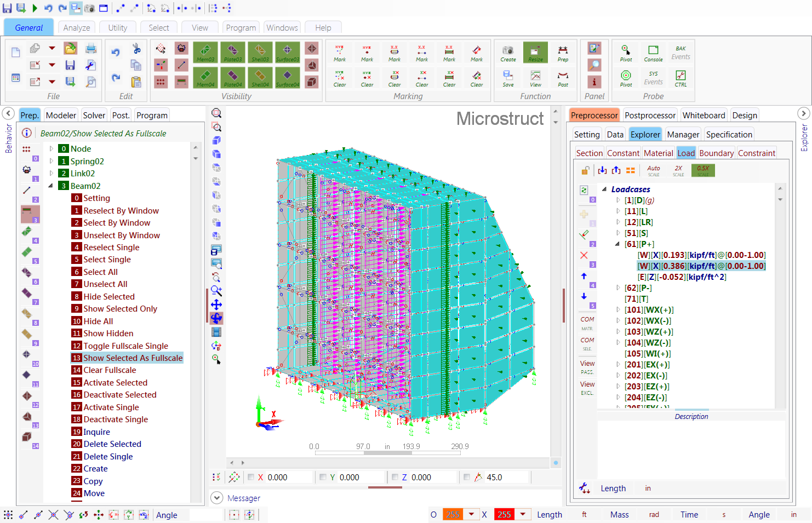Click the pan cross-arrows viewport icon
Image resolution: width=812 pixels, height=523 pixels.
pyautogui.click(x=216, y=304)
